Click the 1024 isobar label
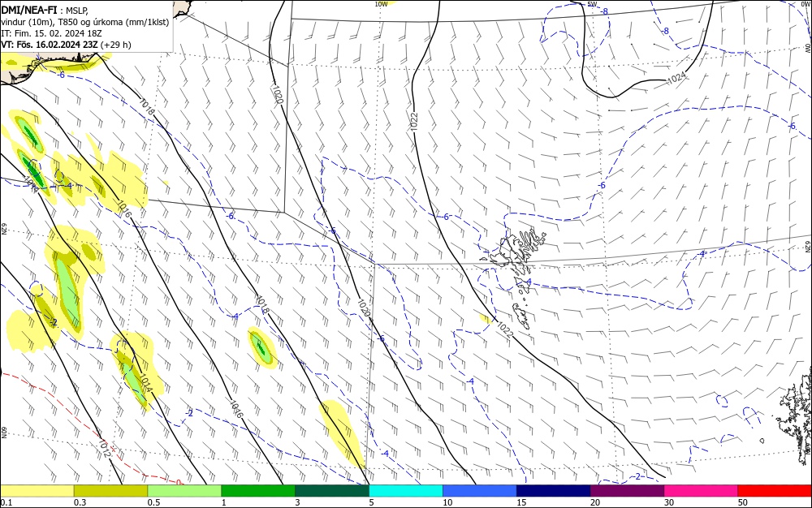The width and height of the screenshot is (812, 508). (x=676, y=78)
